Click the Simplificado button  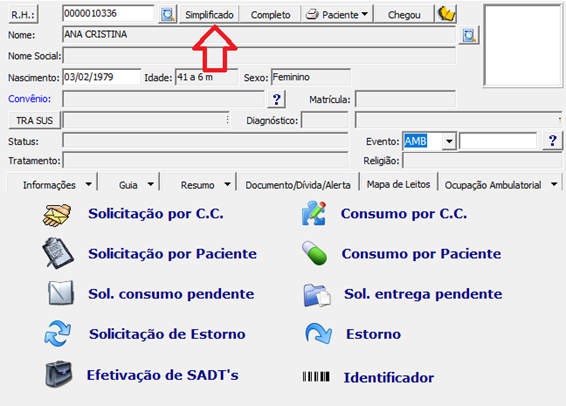pyautogui.click(x=209, y=15)
